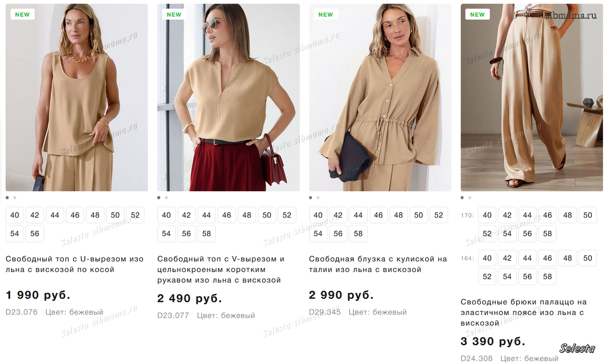Open the V-neck top with red trousers photo
Viewport: 606px width, 364px height.
click(x=228, y=97)
